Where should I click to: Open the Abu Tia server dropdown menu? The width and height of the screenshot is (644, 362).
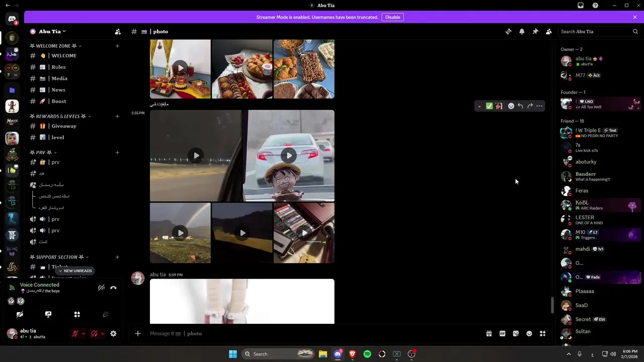(x=52, y=31)
